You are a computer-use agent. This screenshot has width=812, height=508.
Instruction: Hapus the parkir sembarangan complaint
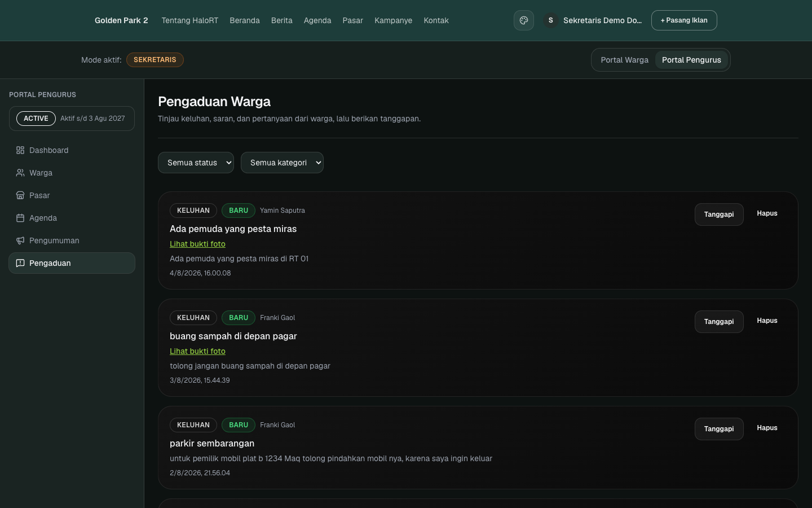tap(767, 428)
